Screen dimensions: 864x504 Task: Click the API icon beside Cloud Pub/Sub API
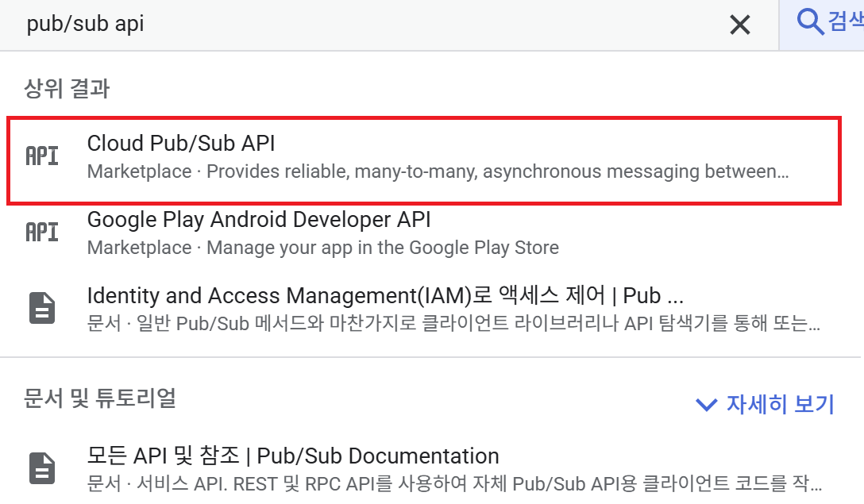43,156
